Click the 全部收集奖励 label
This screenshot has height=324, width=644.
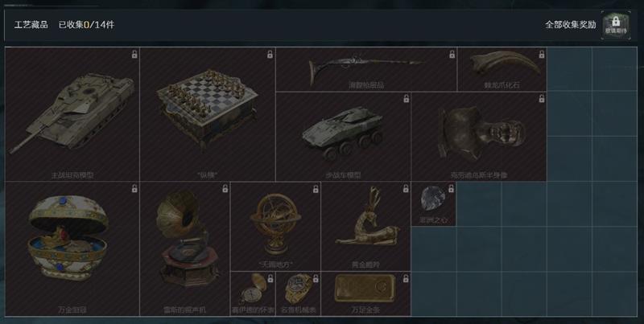point(571,25)
